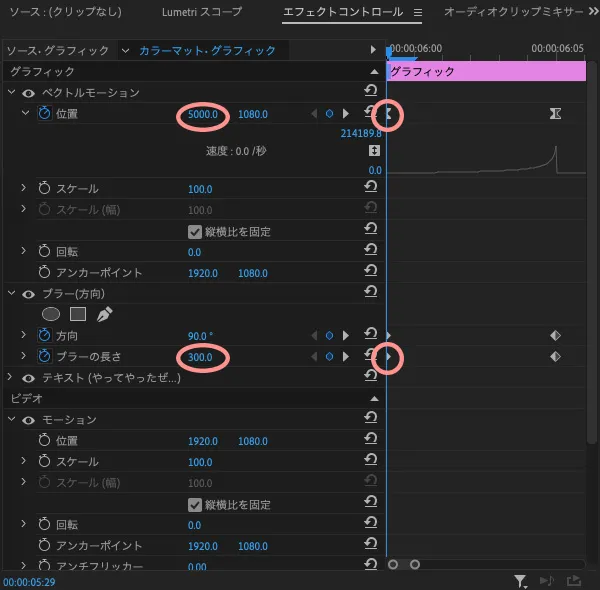Image resolution: width=600 pixels, height=590 pixels.
Task: Click the 位置 X value 5000.0
Action: 202,114
